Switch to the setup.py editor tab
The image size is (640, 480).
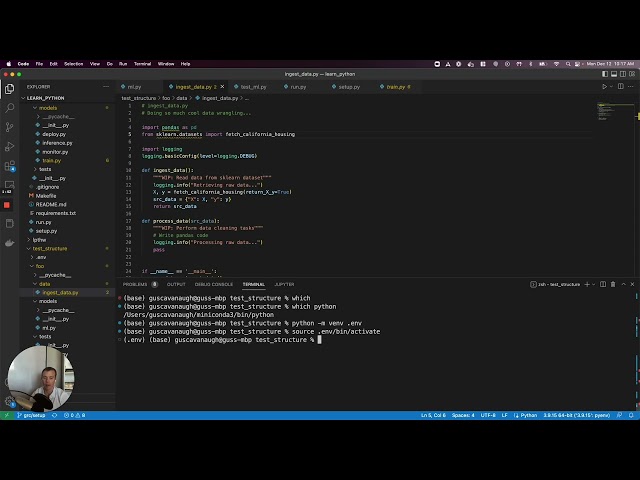tap(349, 87)
